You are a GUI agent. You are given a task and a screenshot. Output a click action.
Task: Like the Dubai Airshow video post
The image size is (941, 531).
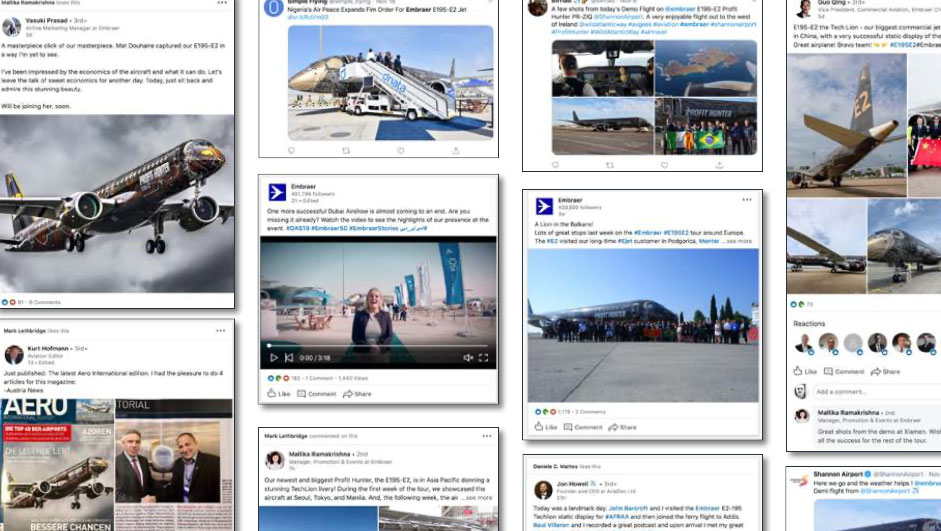click(x=277, y=394)
